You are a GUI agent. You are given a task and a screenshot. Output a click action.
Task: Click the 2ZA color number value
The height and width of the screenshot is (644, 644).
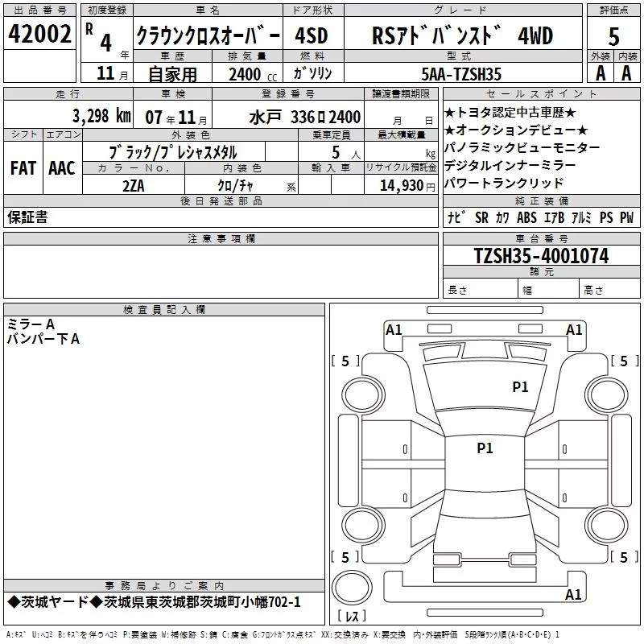tap(134, 186)
